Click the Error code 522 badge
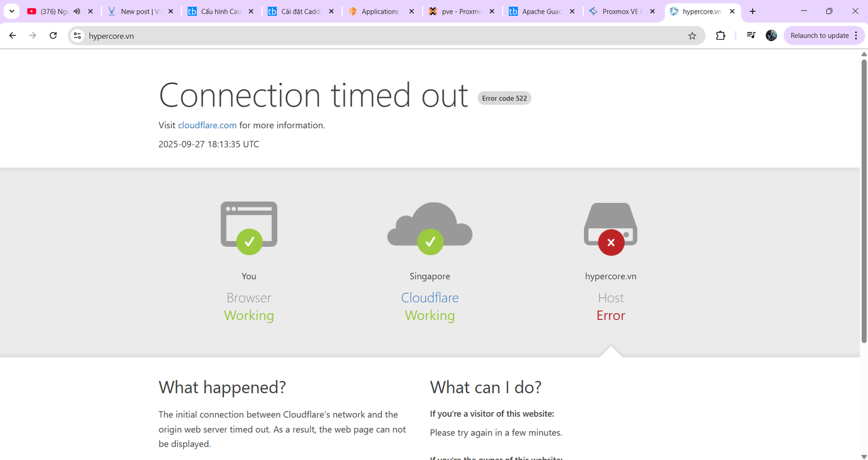The height and width of the screenshot is (460, 868). tap(504, 98)
